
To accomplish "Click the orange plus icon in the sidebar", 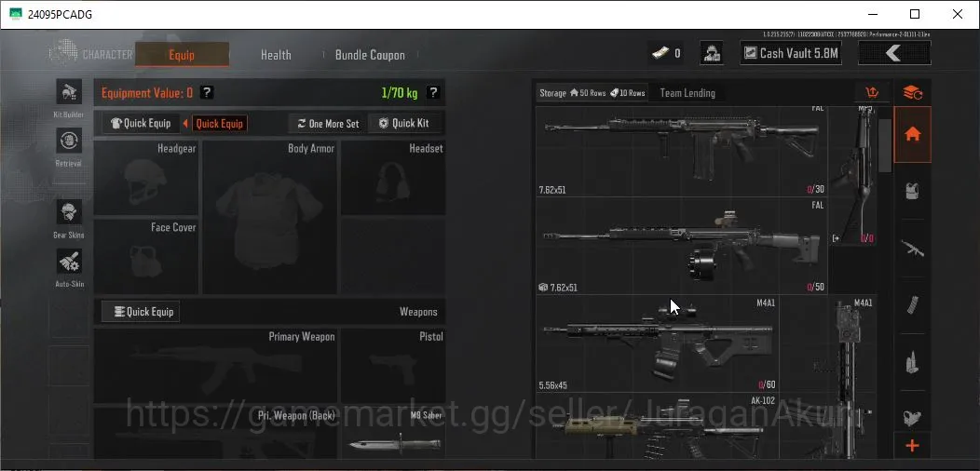I will coord(913,446).
